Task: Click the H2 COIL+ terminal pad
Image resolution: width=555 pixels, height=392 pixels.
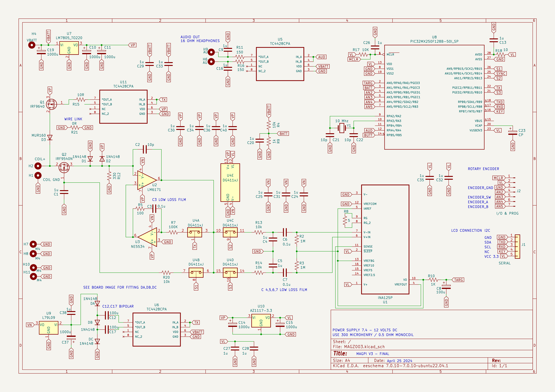Action: coord(38,166)
